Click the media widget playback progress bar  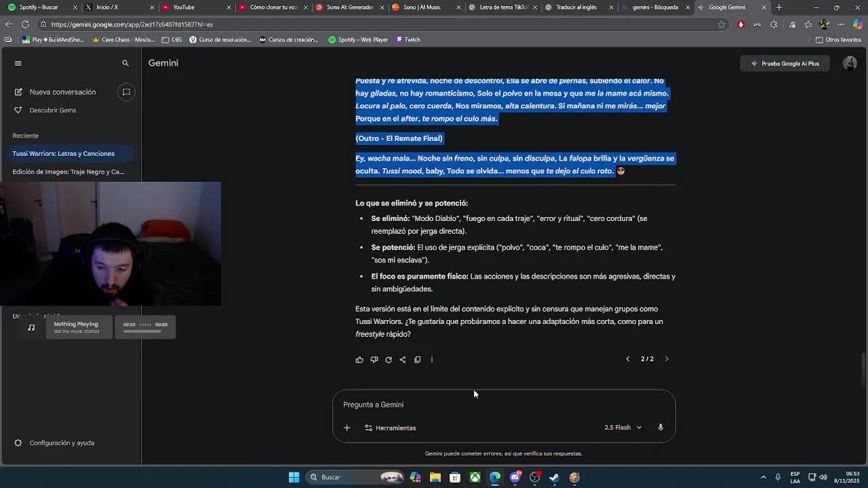tap(142, 331)
